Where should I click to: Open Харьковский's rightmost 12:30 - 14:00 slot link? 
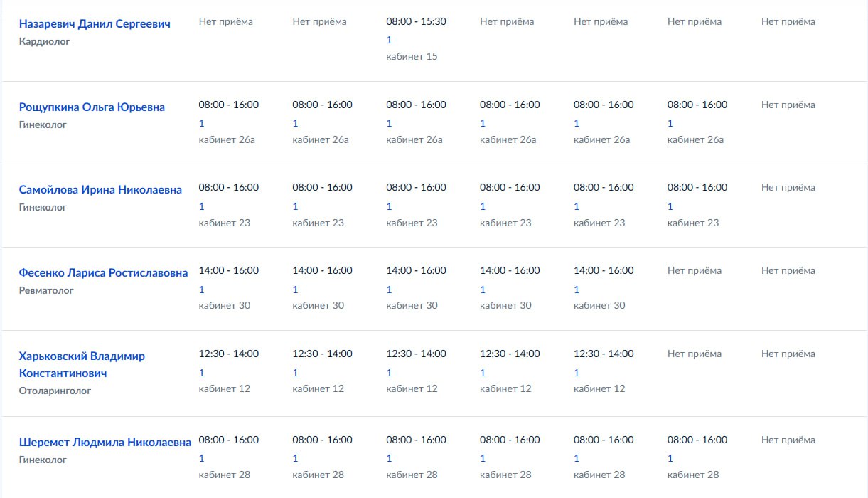point(577,373)
